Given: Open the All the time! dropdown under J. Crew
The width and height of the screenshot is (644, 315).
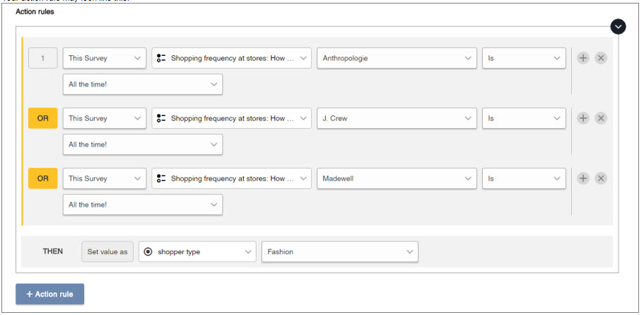Looking at the screenshot, I should click(143, 144).
